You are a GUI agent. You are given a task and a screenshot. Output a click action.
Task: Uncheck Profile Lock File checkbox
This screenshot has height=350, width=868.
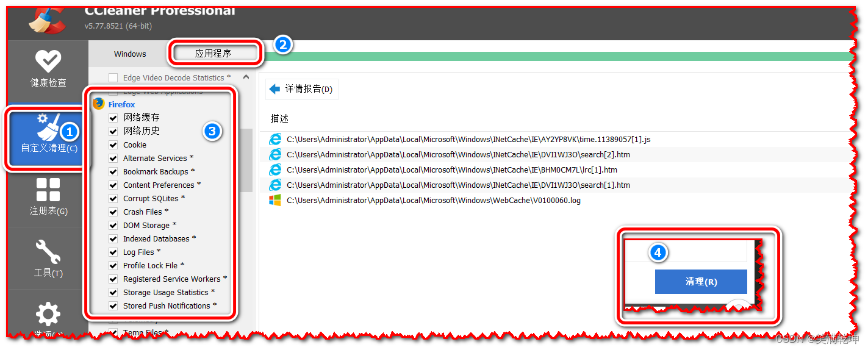(x=113, y=265)
